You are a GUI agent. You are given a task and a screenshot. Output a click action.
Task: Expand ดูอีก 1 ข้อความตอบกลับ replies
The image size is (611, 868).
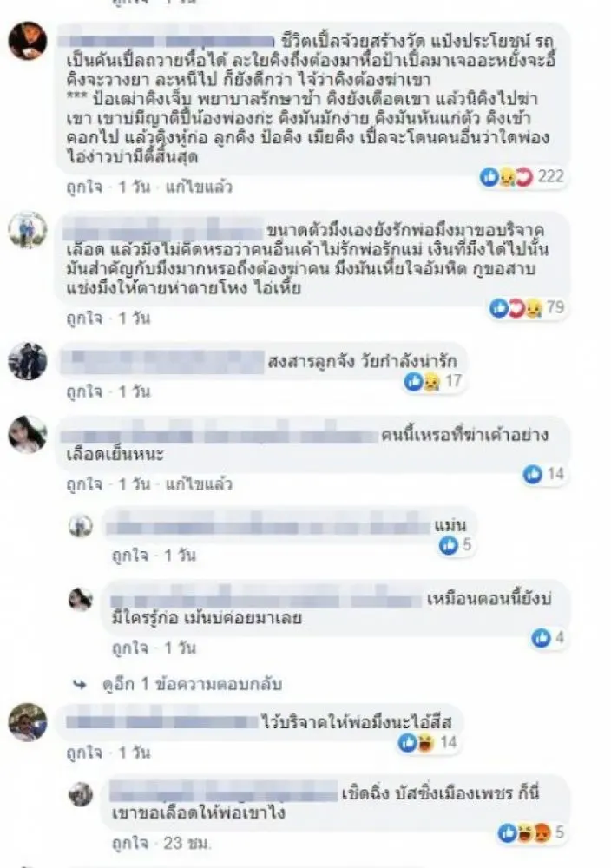(x=193, y=684)
